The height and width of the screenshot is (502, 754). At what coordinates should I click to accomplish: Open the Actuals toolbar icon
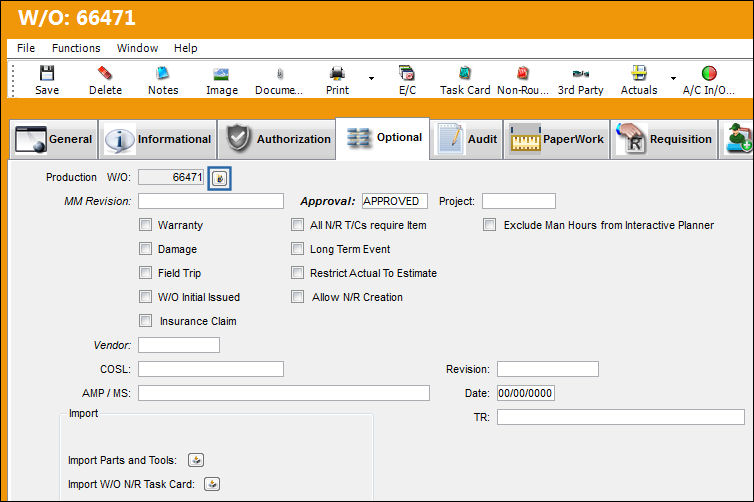639,74
